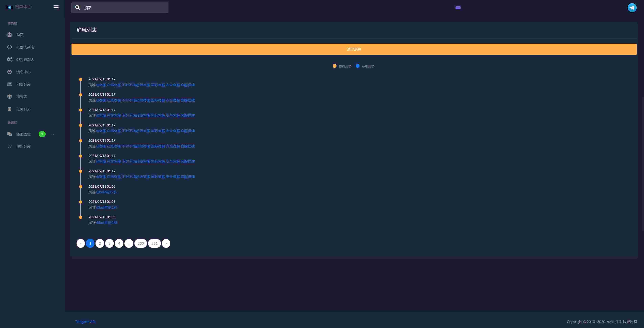Click the hourglass icon for 任务列表
Screen dimensions: 644x328
pos(9,109)
